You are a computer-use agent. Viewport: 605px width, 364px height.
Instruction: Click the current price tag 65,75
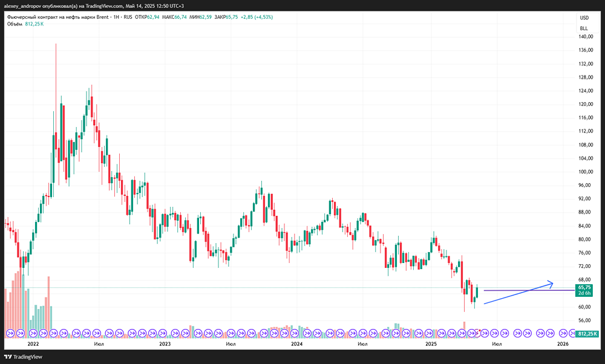click(584, 287)
